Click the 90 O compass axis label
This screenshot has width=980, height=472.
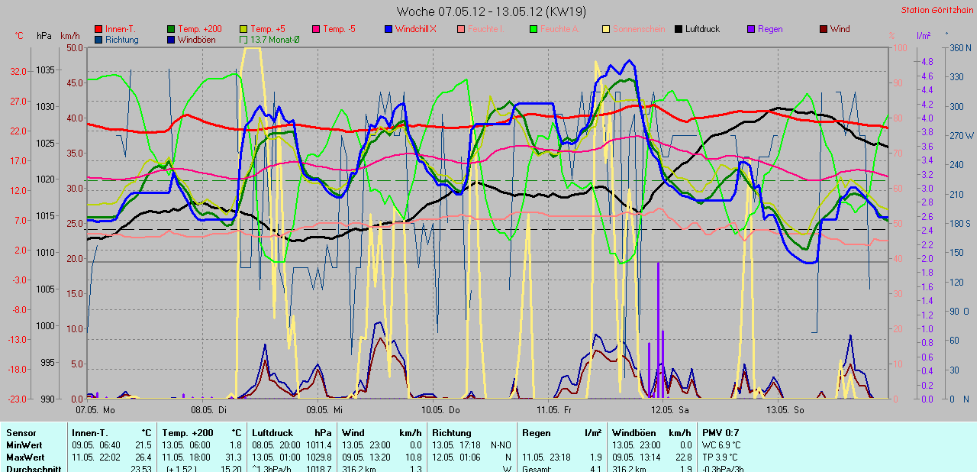pos(959,312)
